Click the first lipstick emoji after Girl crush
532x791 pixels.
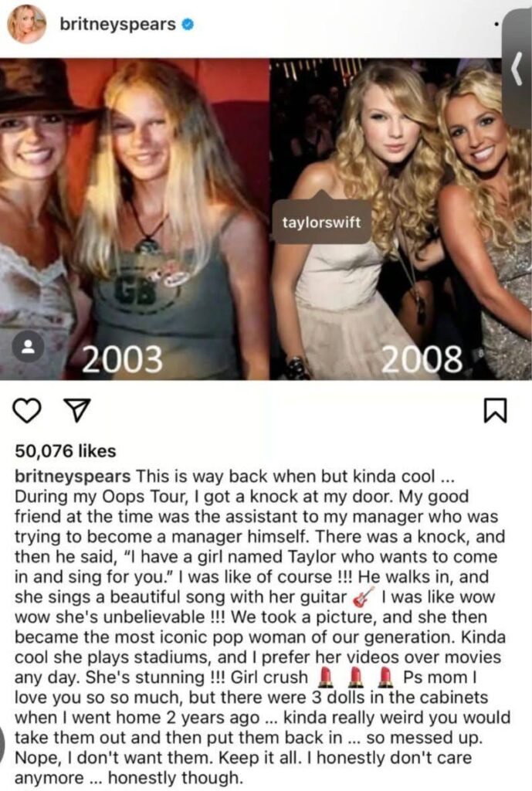325,677
